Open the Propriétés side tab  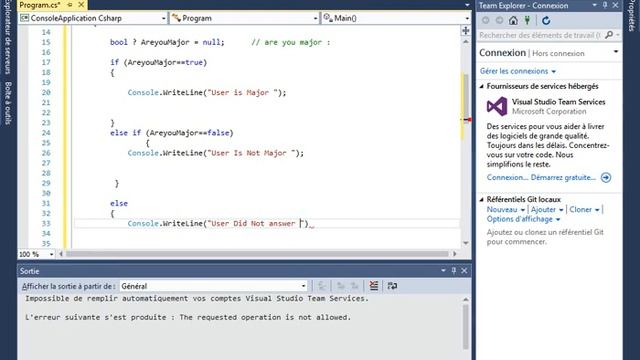click(x=631, y=16)
